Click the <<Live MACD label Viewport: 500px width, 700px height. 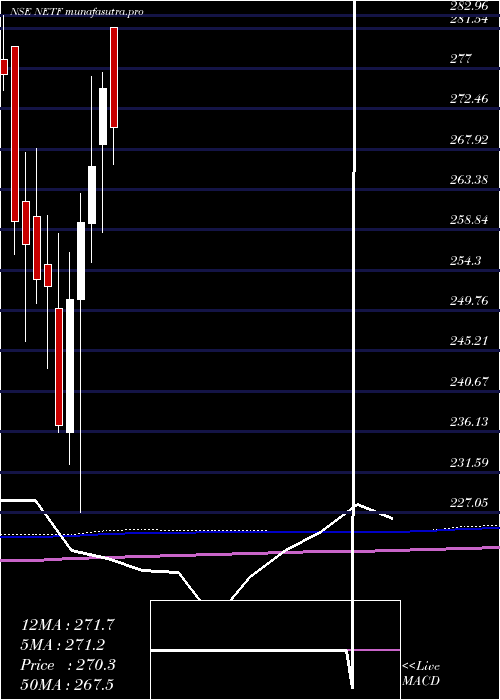[421, 674]
